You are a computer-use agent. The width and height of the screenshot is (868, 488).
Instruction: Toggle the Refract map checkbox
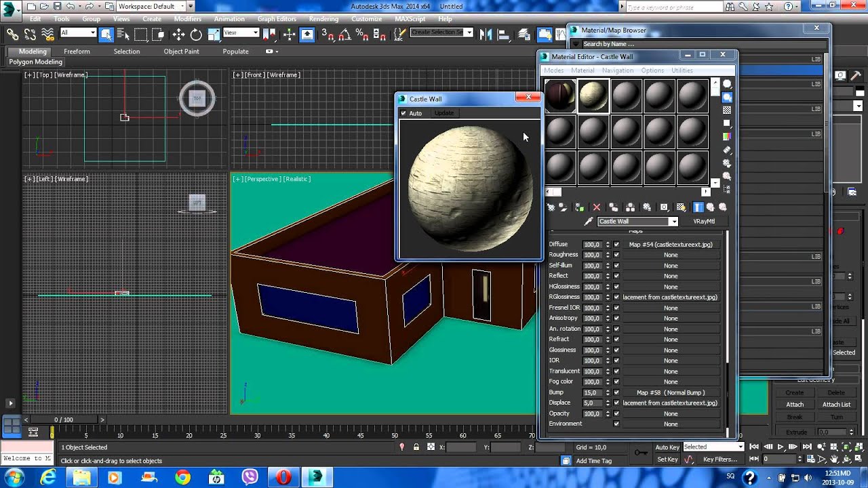[x=616, y=339]
